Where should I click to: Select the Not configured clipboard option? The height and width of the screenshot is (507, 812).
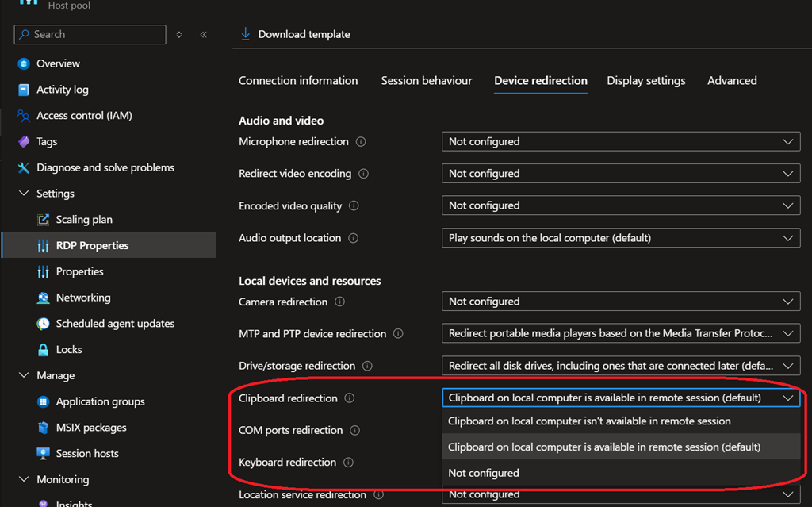(x=484, y=473)
